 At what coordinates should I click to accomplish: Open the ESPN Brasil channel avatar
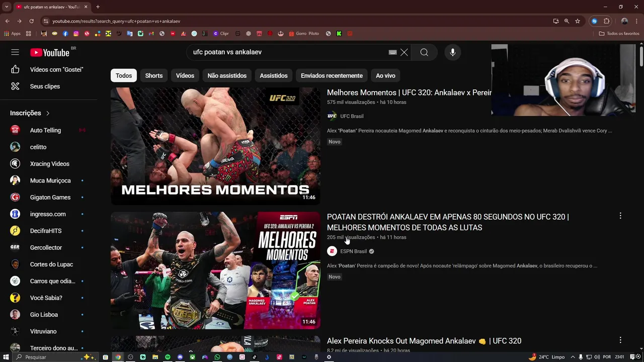point(332,251)
